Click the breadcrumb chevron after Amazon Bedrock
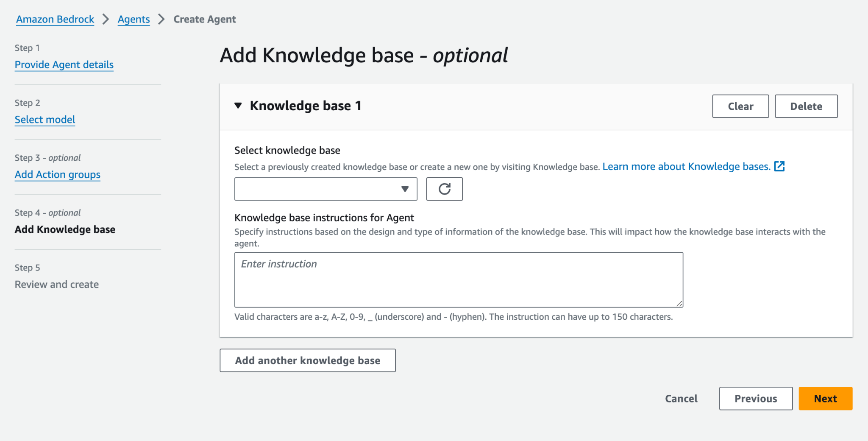Viewport: 868px width, 441px height. coord(106,20)
